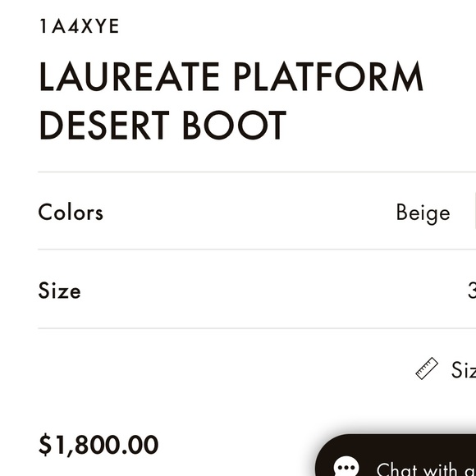Click the ruler icon beside size guide
Viewport: 476px width, 476px height.
pyautogui.click(x=427, y=368)
